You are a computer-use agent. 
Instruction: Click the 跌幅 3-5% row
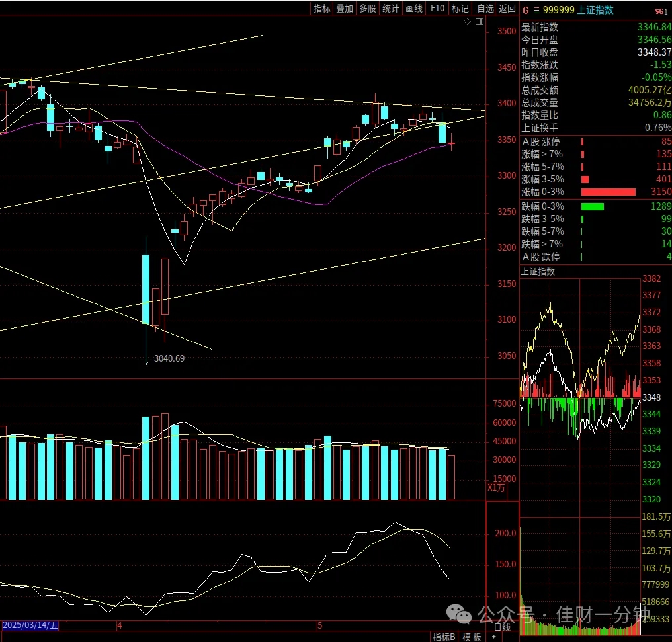pyautogui.click(x=596, y=219)
